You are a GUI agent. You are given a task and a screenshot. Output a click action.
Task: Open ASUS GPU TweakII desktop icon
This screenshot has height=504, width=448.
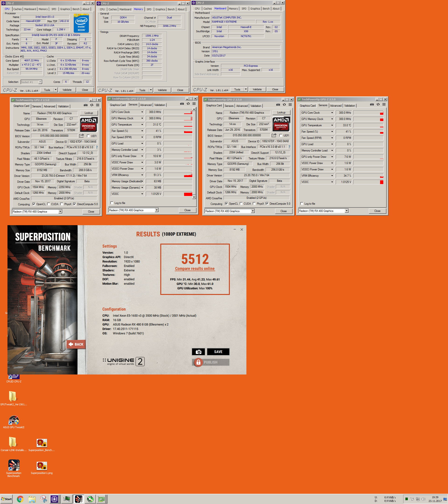(x=14, y=422)
